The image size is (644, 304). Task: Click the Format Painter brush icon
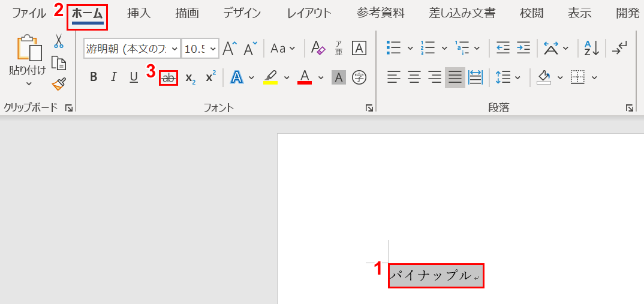(59, 84)
